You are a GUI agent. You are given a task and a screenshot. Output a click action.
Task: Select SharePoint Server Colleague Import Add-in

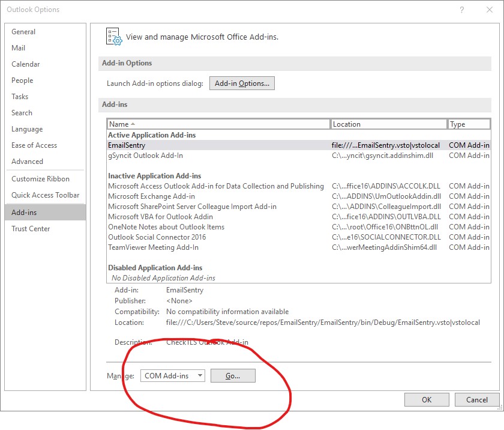(x=299, y=207)
